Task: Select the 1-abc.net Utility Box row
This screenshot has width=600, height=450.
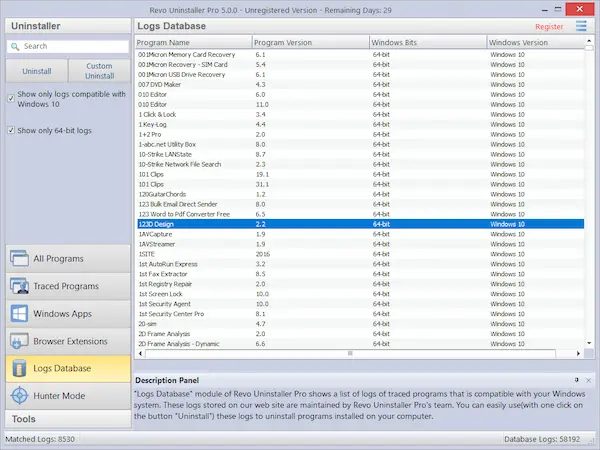Action: pos(360,144)
